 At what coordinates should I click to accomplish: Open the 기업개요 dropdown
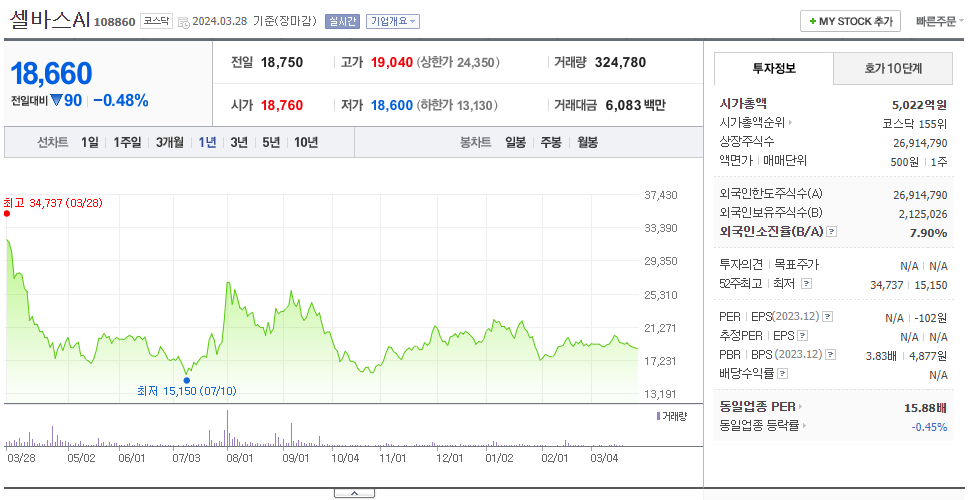point(393,22)
